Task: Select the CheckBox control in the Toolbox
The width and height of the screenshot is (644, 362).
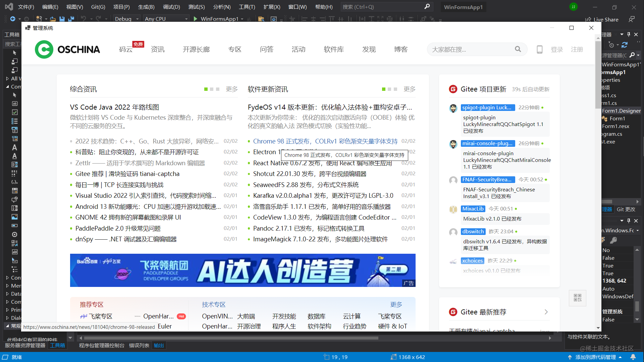Action: (14, 112)
